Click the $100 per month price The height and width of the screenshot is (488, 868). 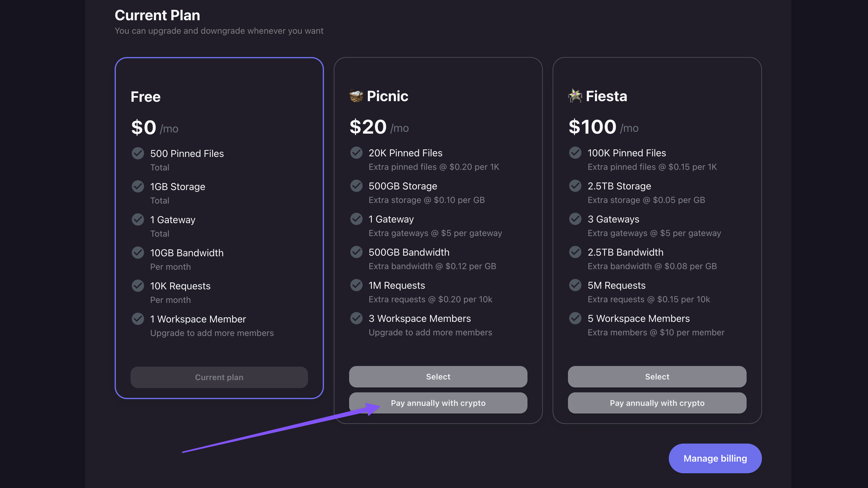(603, 128)
